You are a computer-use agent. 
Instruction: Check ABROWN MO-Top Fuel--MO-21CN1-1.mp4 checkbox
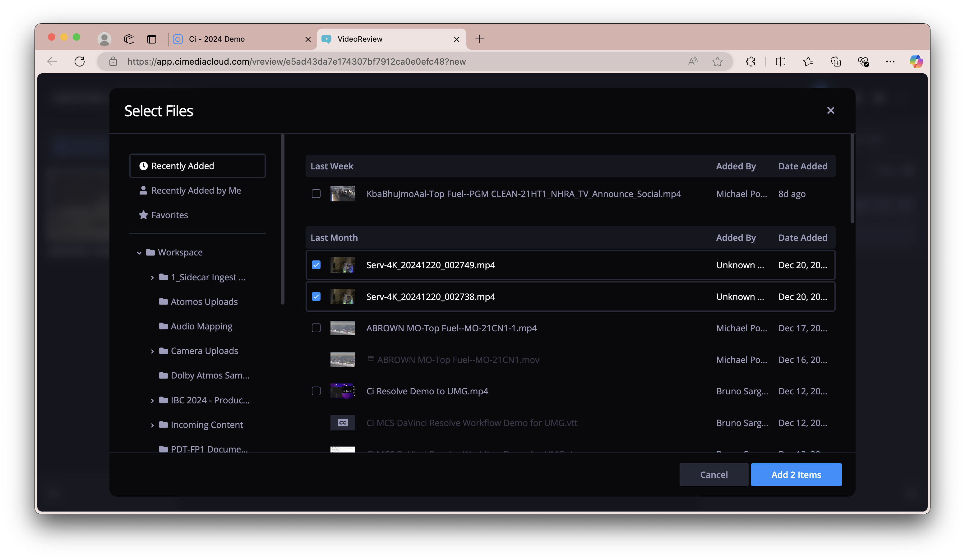point(316,328)
